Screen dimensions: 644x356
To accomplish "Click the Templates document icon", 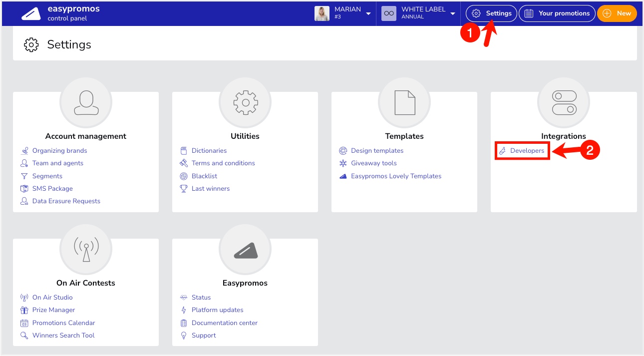I will 404,103.
